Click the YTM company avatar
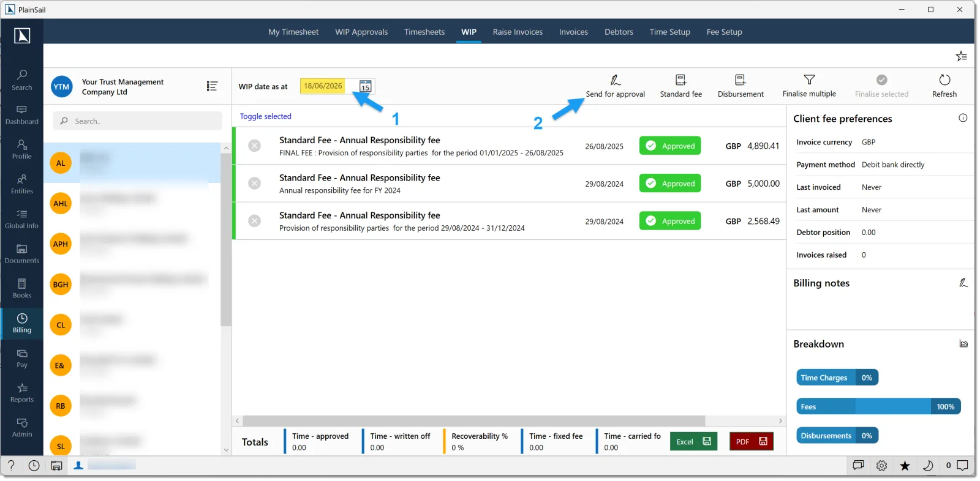 point(61,87)
